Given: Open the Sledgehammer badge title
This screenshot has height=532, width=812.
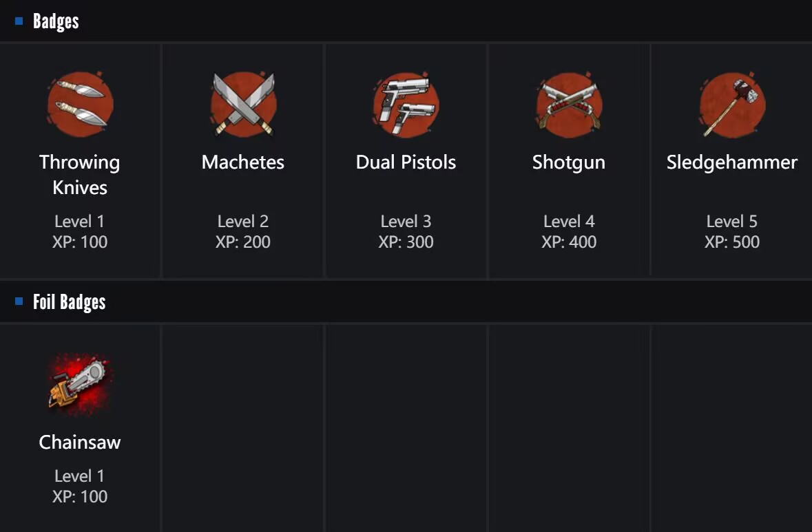Looking at the screenshot, I should pos(731,162).
